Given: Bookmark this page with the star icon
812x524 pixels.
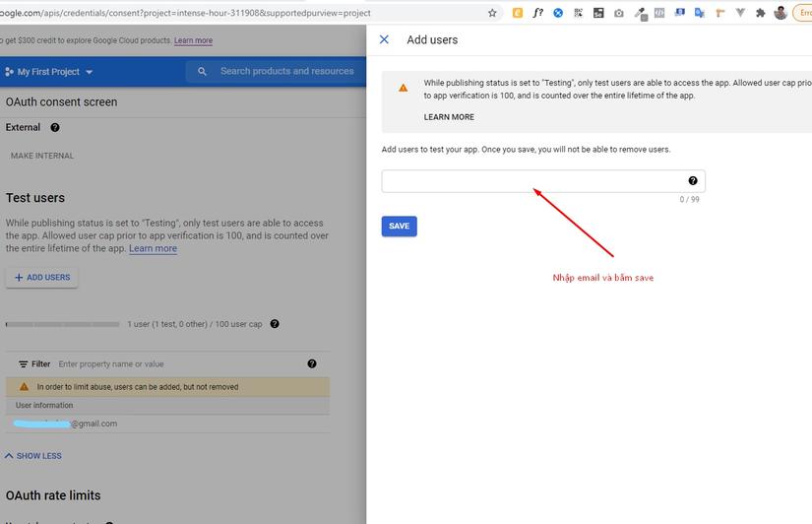Looking at the screenshot, I should pyautogui.click(x=492, y=13).
